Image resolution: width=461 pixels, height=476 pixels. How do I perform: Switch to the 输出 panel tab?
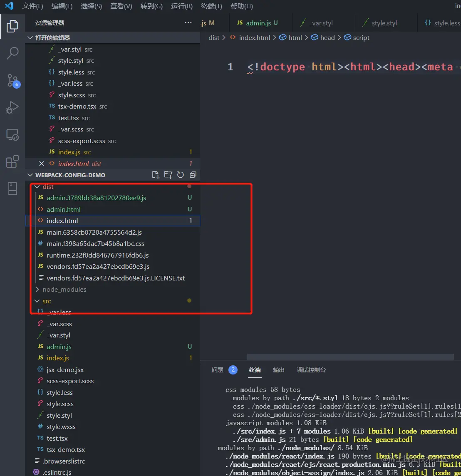(x=278, y=370)
